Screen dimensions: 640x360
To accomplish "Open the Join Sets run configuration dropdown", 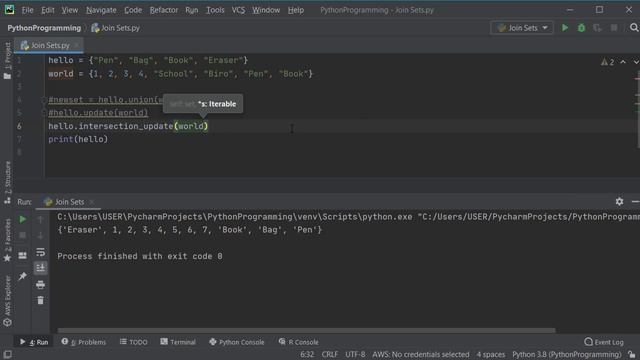I will click(522, 28).
